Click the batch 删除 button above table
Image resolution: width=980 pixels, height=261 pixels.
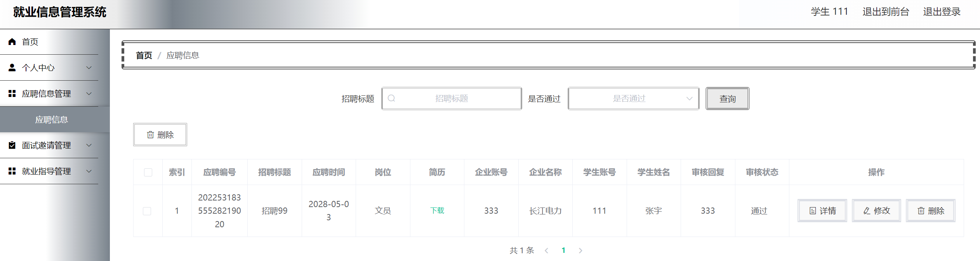coord(160,135)
